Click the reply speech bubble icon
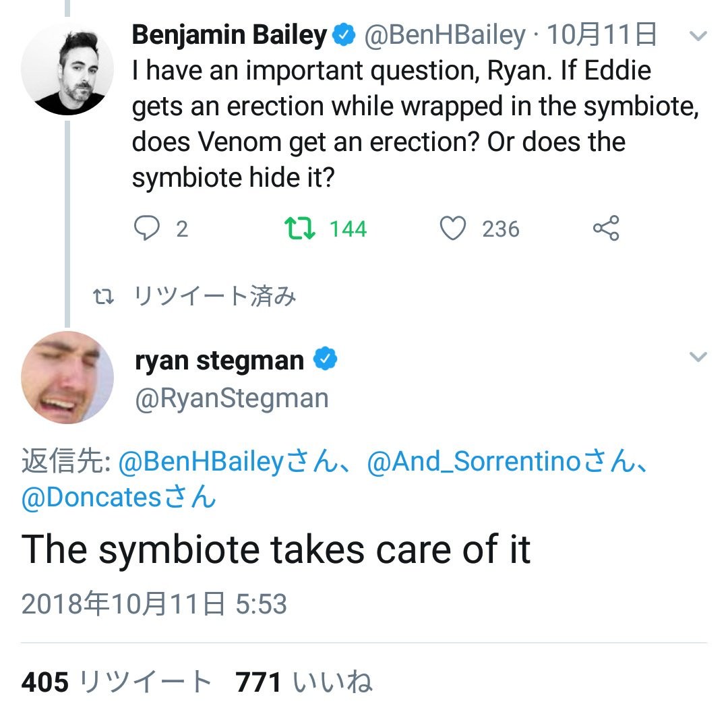 tap(146, 229)
